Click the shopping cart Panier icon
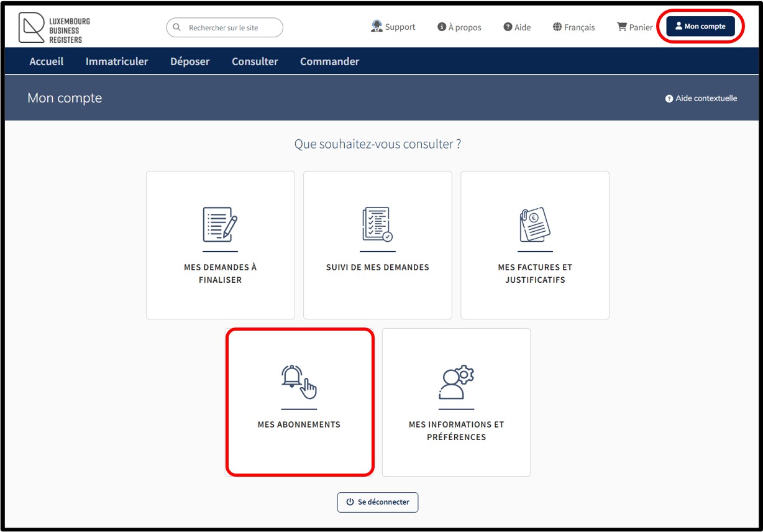The height and width of the screenshot is (532, 763). [x=621, y=27]
